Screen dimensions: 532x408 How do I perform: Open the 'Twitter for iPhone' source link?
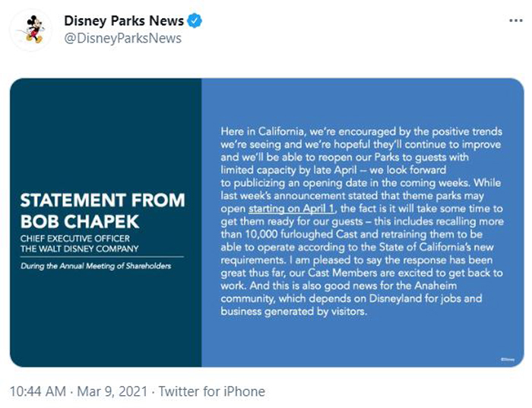[x=212, y=391]
